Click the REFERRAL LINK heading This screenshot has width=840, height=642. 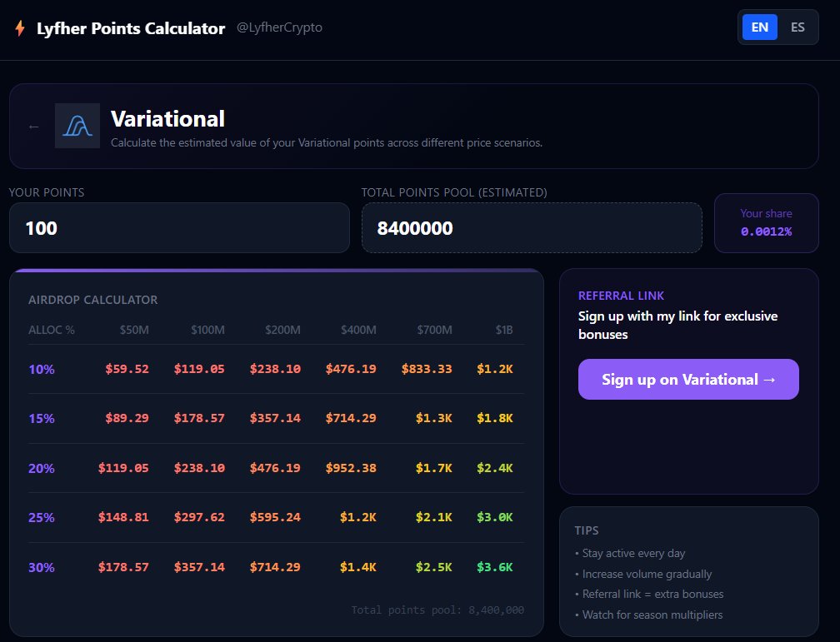[x=621, y=296]
